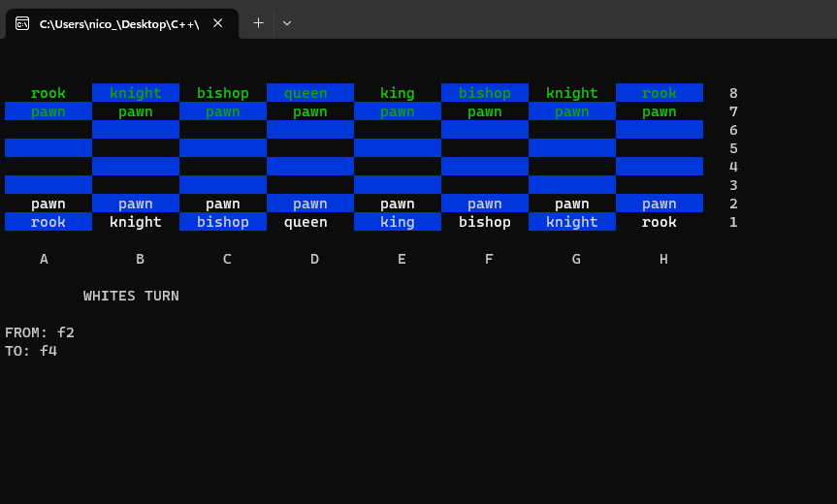Click the green pawn on B7
Viewport: 837px width, 504px height.
(136, 112)
